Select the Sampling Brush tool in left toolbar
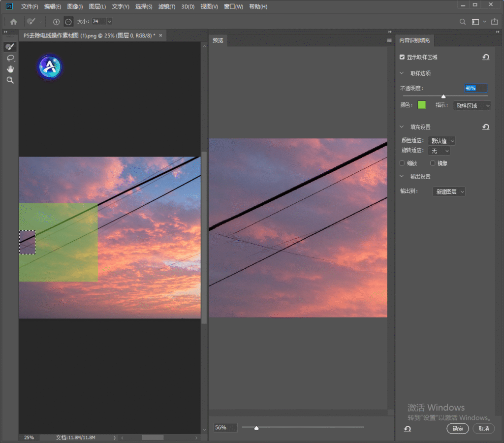504x443 pixels. 10,47
